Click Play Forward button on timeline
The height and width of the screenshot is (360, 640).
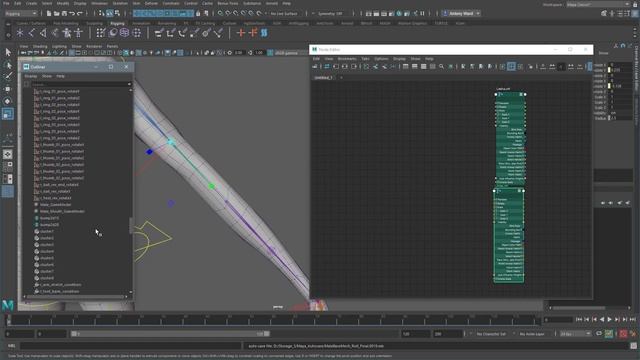[x=609, y=320]
